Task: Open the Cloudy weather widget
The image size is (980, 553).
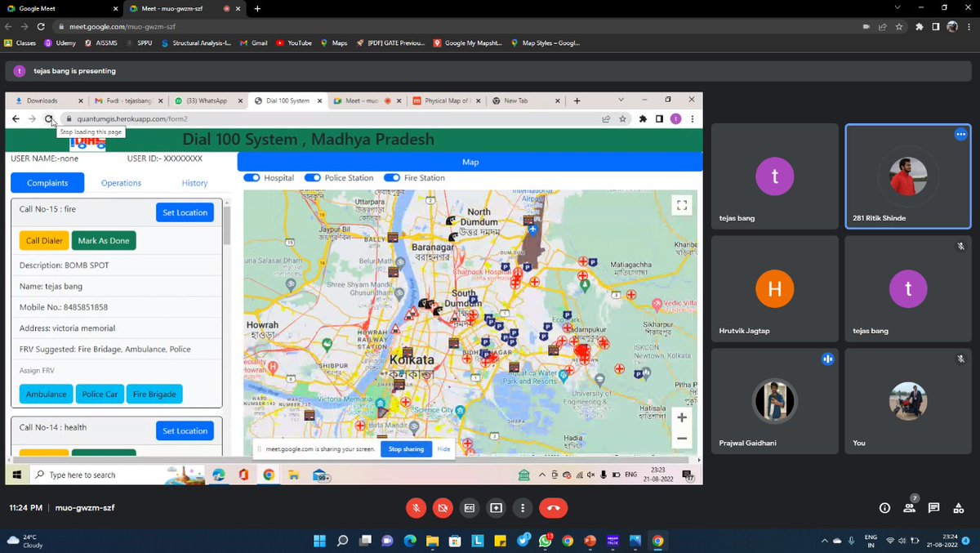Action: (24, 540)
